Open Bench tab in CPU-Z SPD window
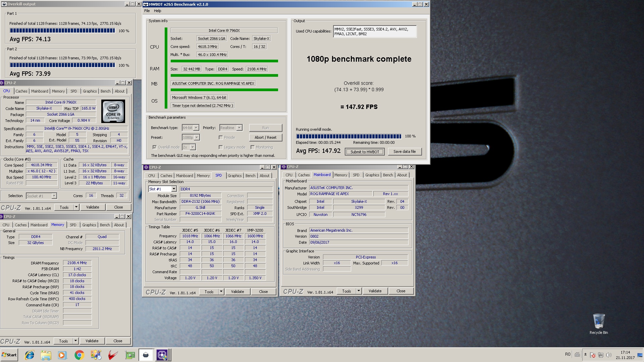This screenshot has width=644, height=362. 250,176
